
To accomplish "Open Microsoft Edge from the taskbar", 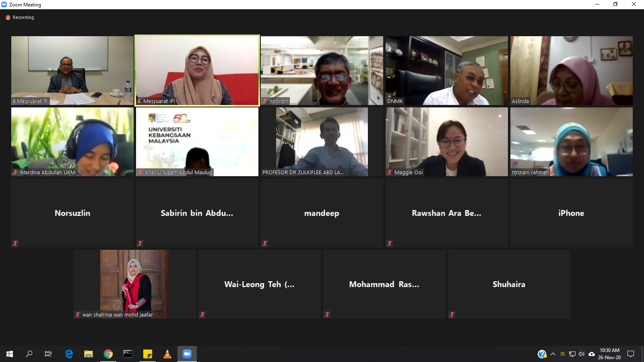I will (69, 354).
